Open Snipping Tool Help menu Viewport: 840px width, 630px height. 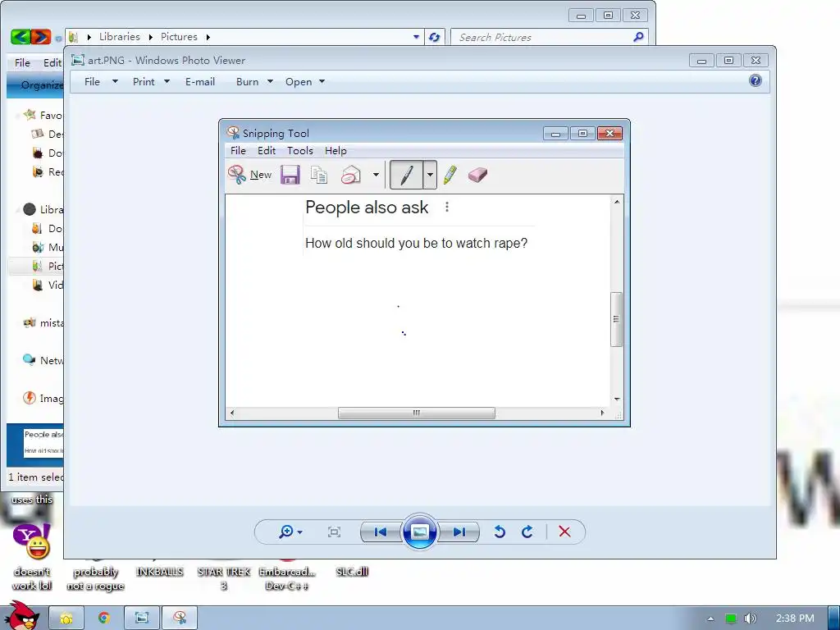tap(336, 151)
